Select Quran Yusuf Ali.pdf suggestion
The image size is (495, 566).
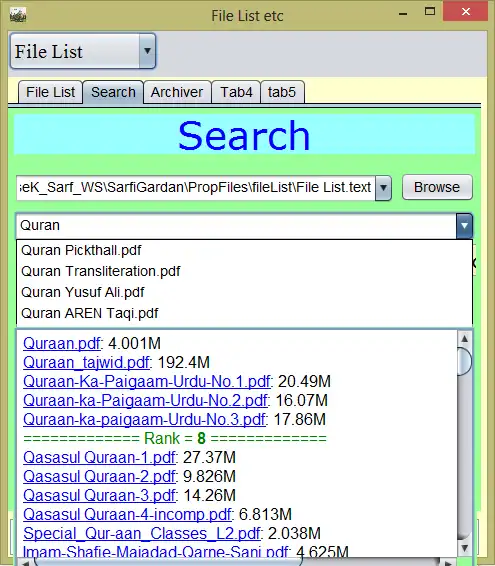coord(244,292)
